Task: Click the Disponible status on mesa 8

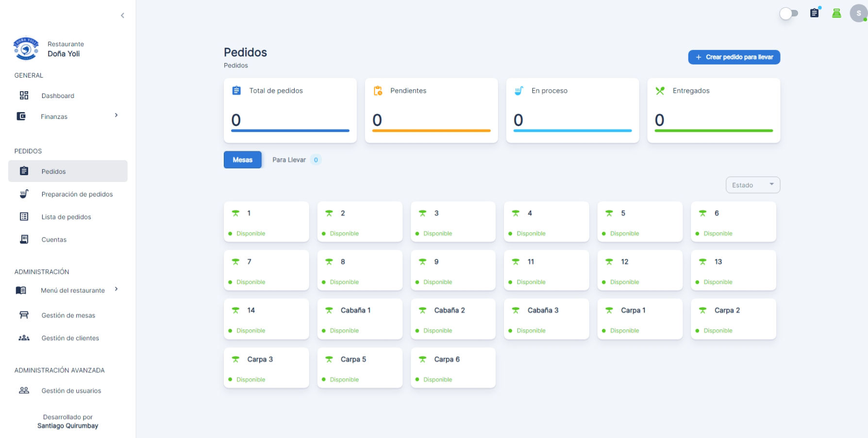Action: [x=344, y=282]
